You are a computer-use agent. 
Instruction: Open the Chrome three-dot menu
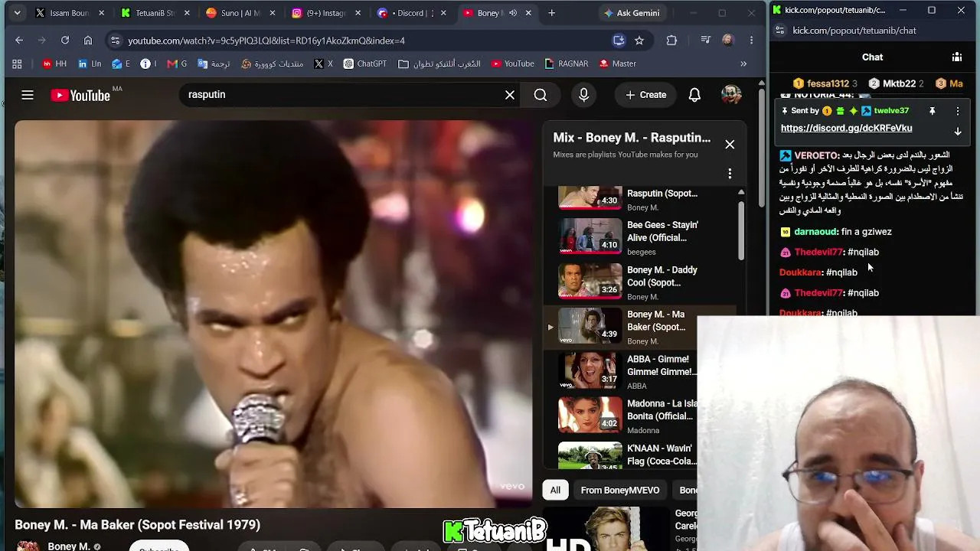[752, 41]
